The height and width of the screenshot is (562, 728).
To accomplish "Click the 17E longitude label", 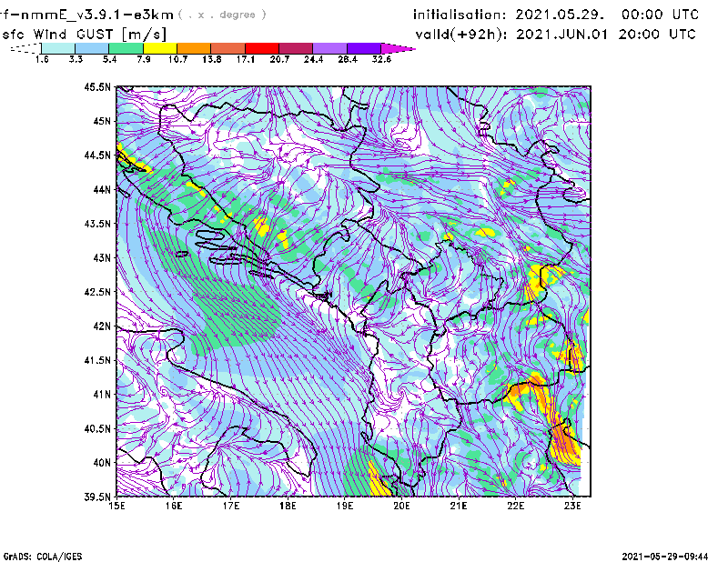I will 231,506.
